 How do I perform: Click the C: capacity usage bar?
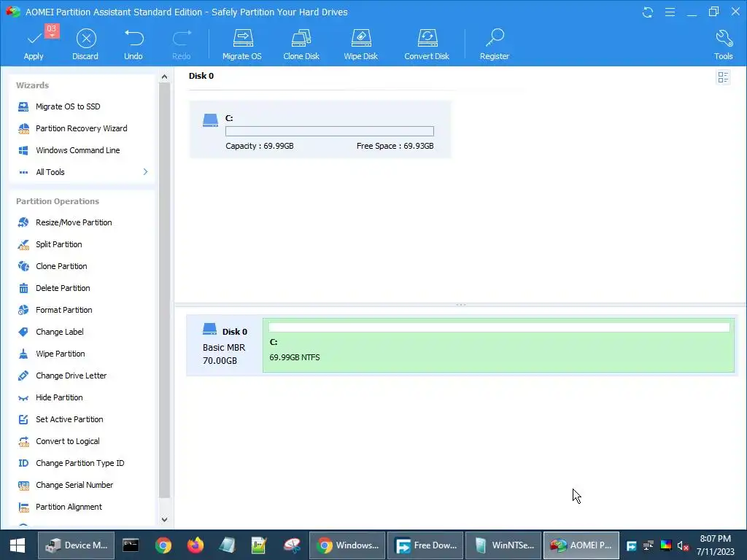pyautogui.click(x=330, y=131)
